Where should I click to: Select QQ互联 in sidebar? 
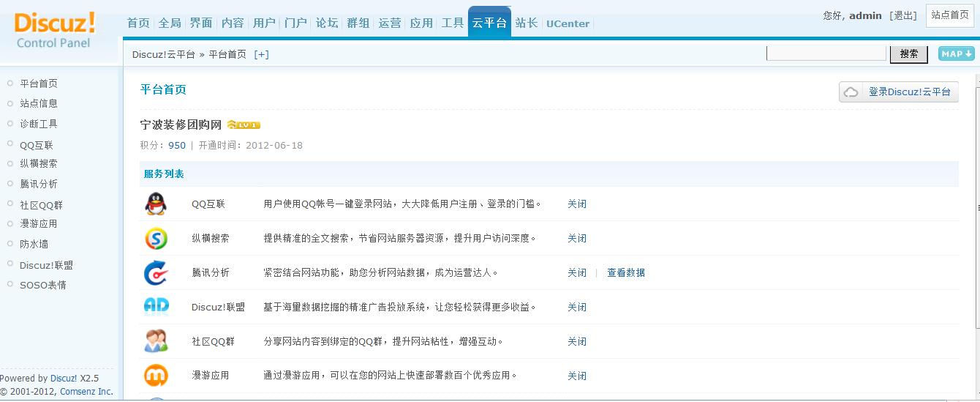(x=37, y=145)
